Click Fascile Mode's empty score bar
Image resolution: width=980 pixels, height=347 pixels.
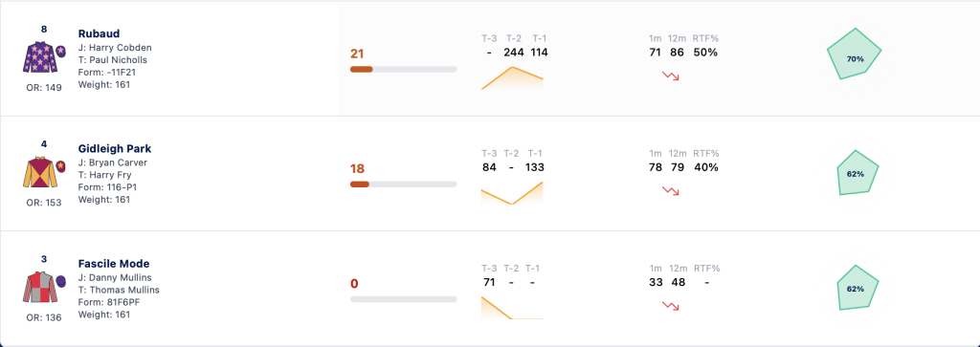click(x=403, y=299)
